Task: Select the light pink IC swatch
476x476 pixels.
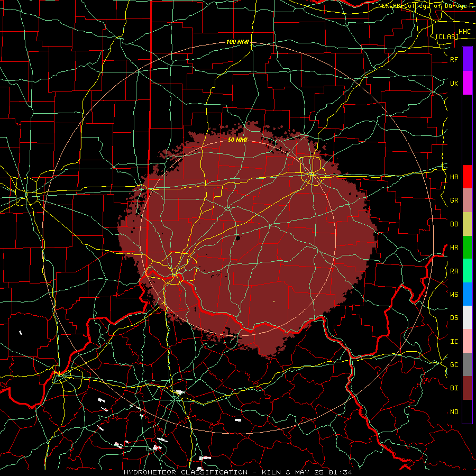Action: (467, 341)
